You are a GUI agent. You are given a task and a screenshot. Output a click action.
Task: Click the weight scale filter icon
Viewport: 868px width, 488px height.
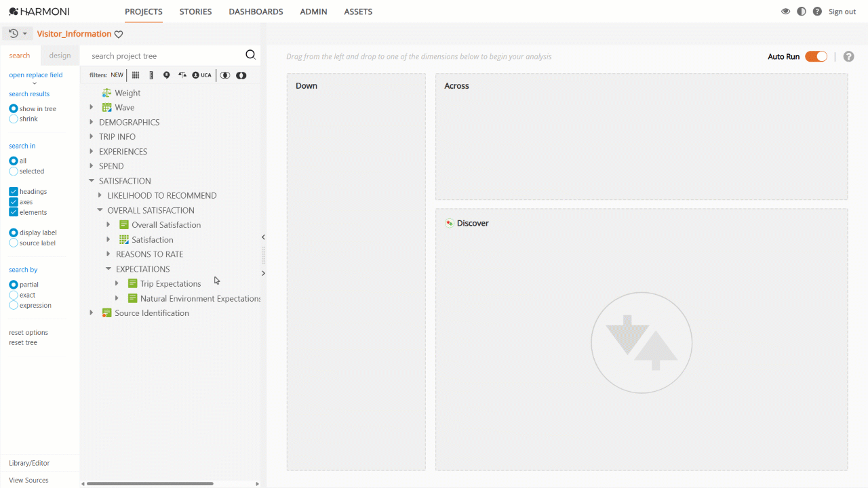(182, 75)
